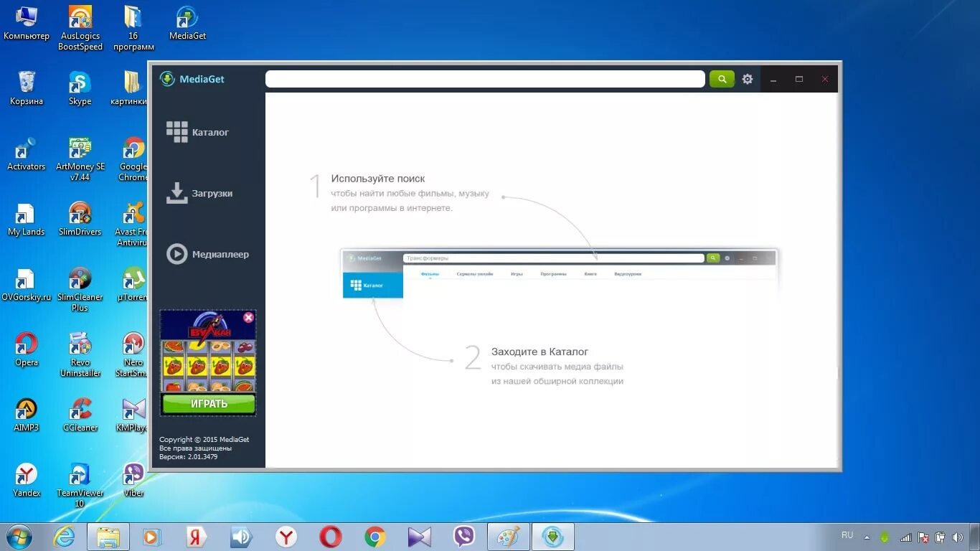Viewport: 980px width, 551px height.
Task: Open Windows Explorer from taskbar
Action: (x=108, y=537)
